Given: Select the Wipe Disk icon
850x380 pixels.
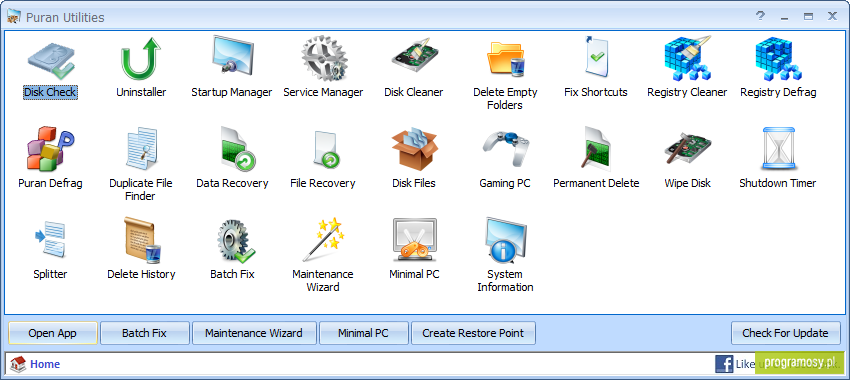Looking at the screenshot, I should point(687,149).
